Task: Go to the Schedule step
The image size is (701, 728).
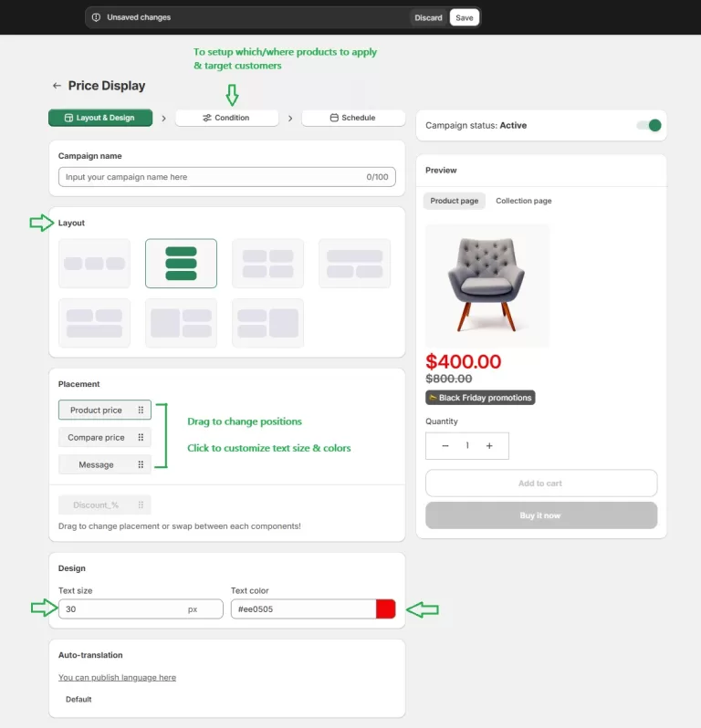Action: [x=353, y=118]
